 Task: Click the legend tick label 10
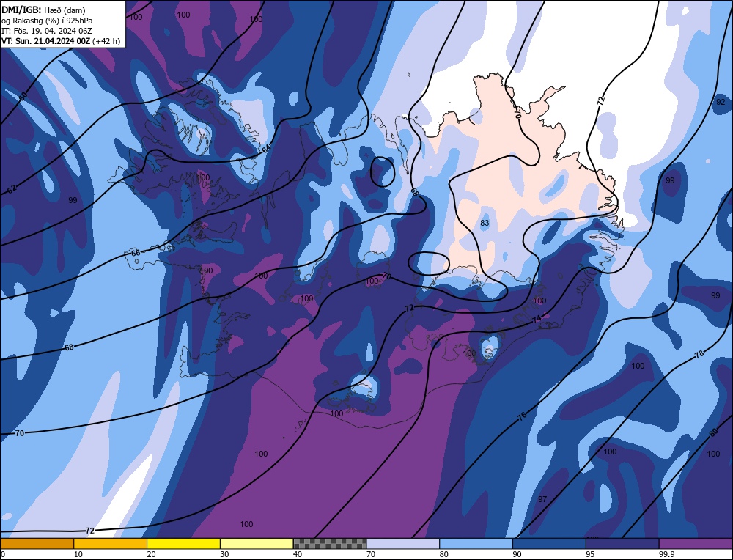(78, 554)
